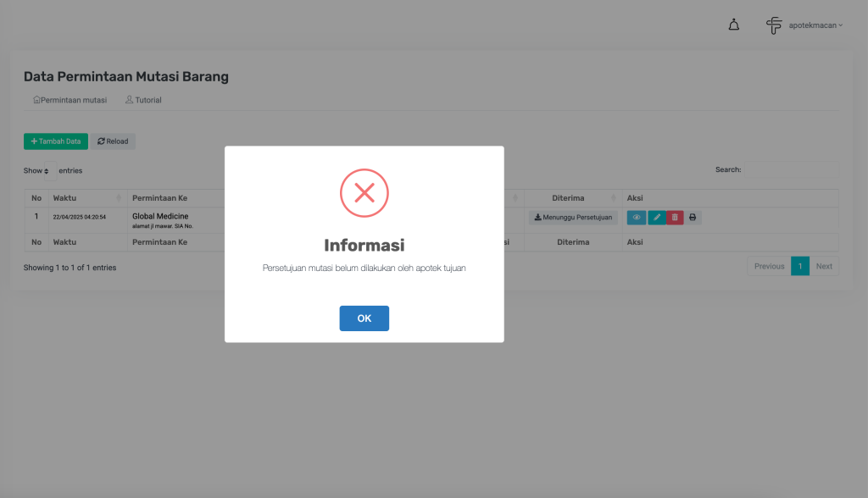
Task: Delete the request using the trash icon
Action: [x=675, y=218]
